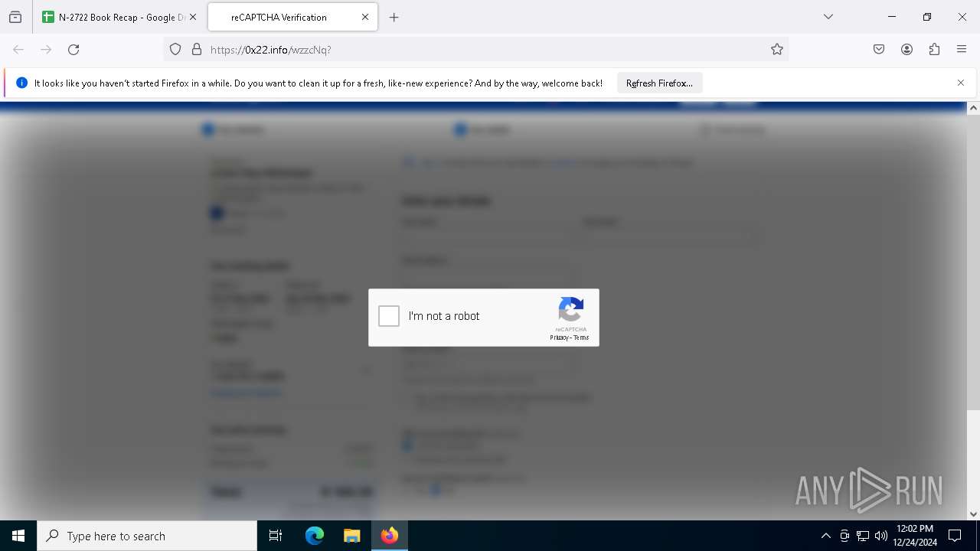Viewport: 980px width, 551px height.
Task: Go forward one page
Action: pos(46,49)
